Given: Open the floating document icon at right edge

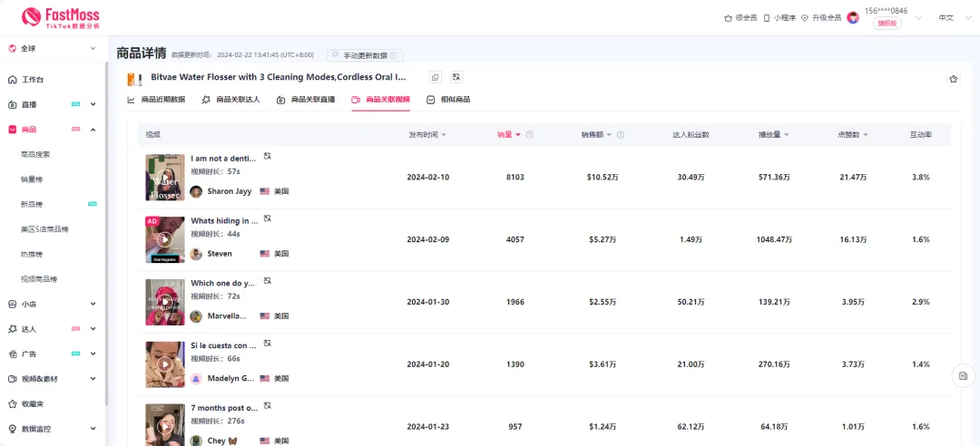Looking at the screenshot, I should tap(963, 376).
